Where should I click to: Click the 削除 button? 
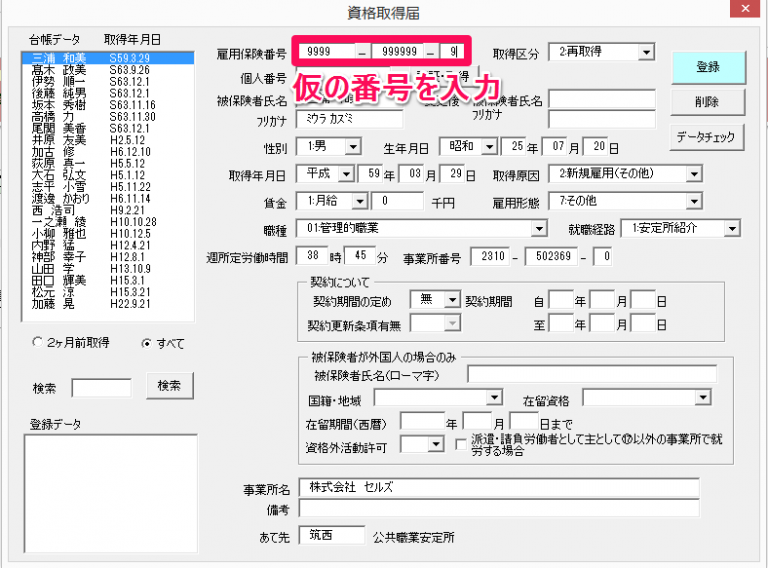(707, 102)
